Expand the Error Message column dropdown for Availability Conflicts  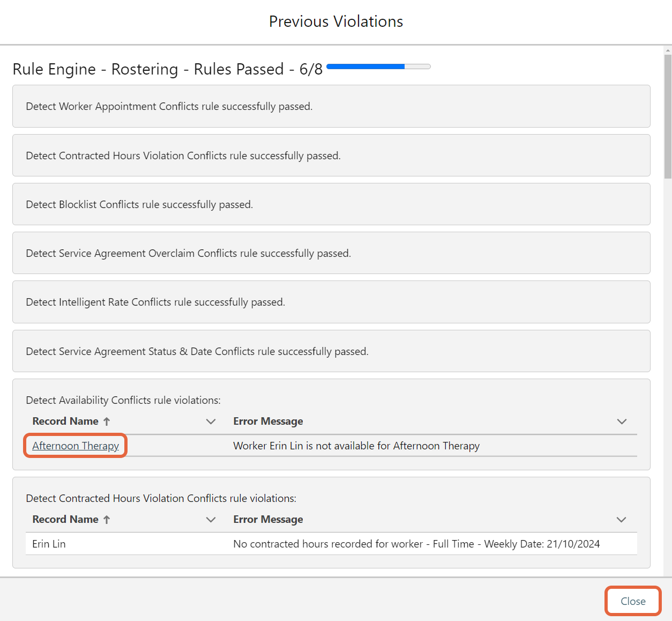622,422
